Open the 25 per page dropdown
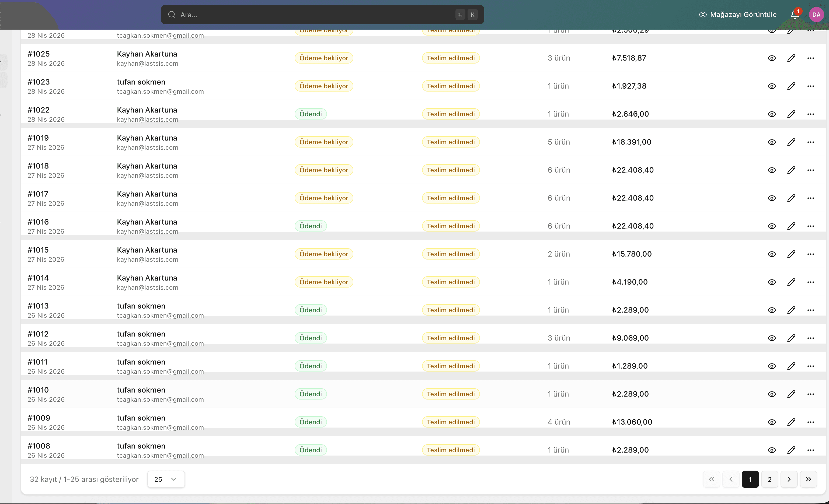This screenshot has width=829, height=504. coord(166,479)
